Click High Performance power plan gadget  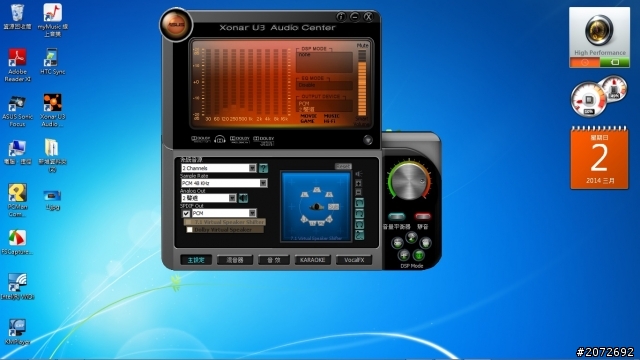600,37
